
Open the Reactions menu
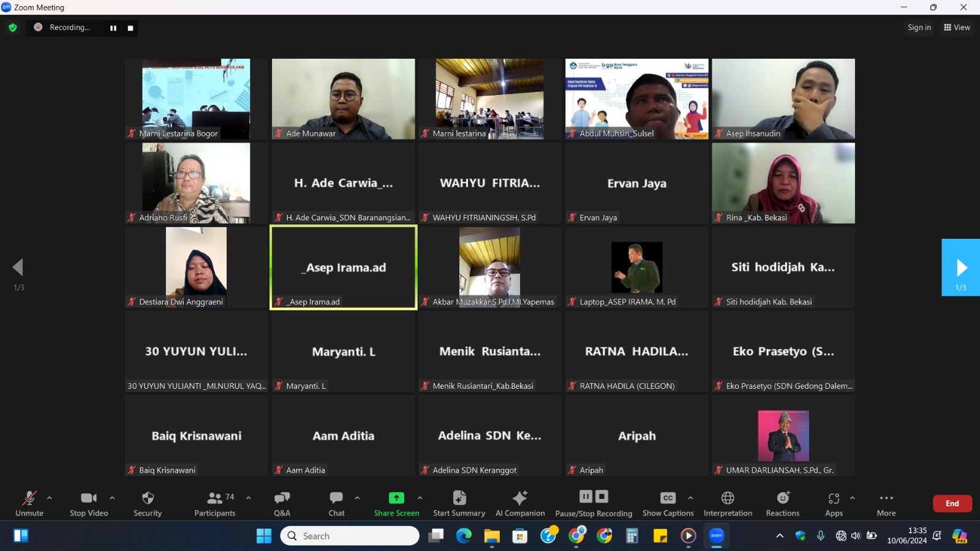coord(782,503)
